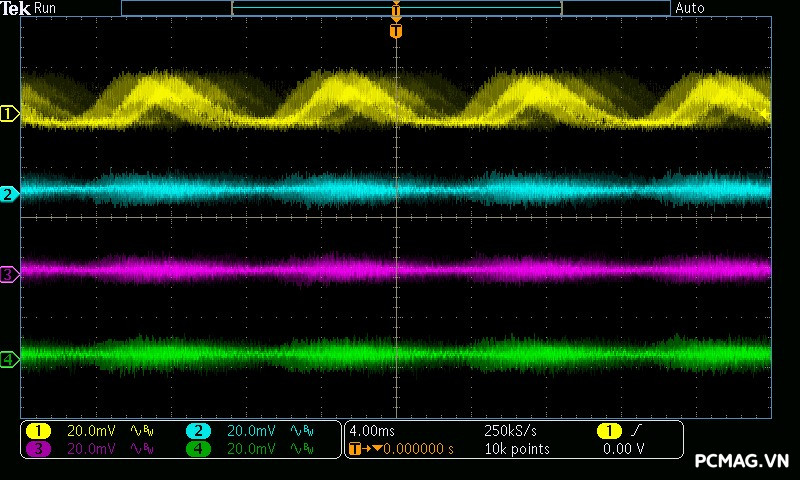
Task: Click channel 4 bandwidth limit icon
Action: (x=300, y=449)
